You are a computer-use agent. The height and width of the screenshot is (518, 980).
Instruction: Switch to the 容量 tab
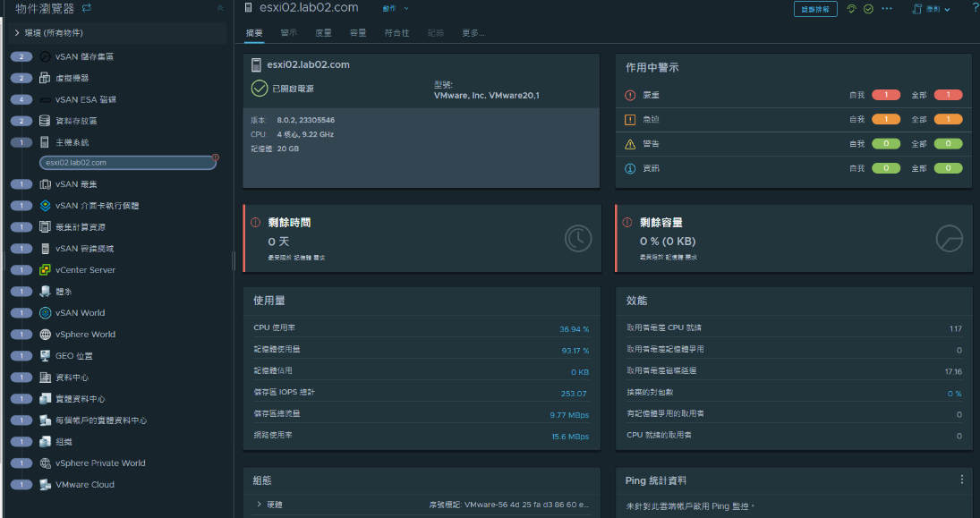tap(358, 33)
